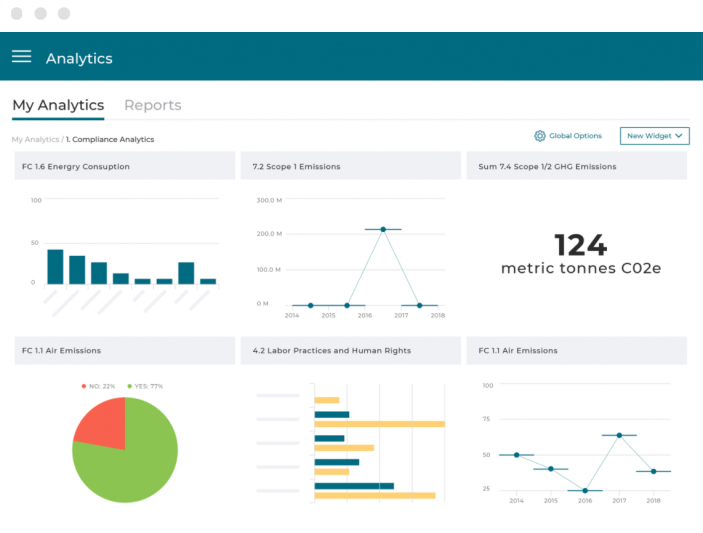
Task: Expand the New Widget dropdown
Action: [655, 136]
